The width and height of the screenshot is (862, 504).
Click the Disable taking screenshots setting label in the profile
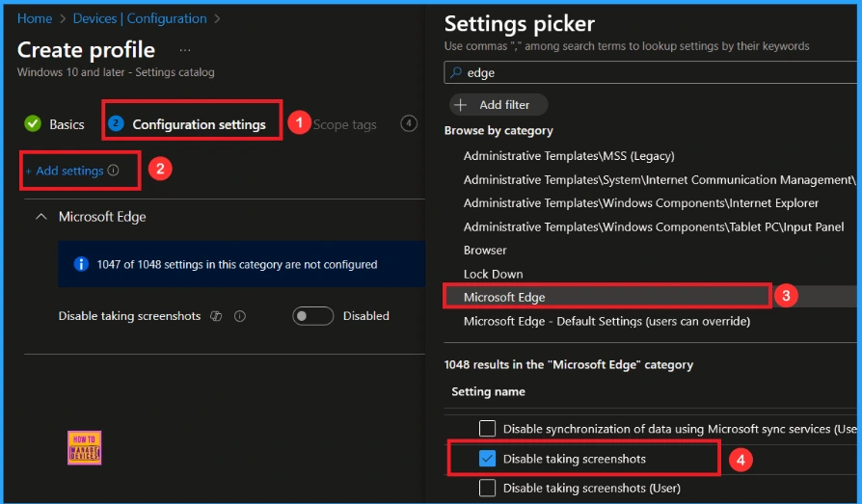click(129, 316)
